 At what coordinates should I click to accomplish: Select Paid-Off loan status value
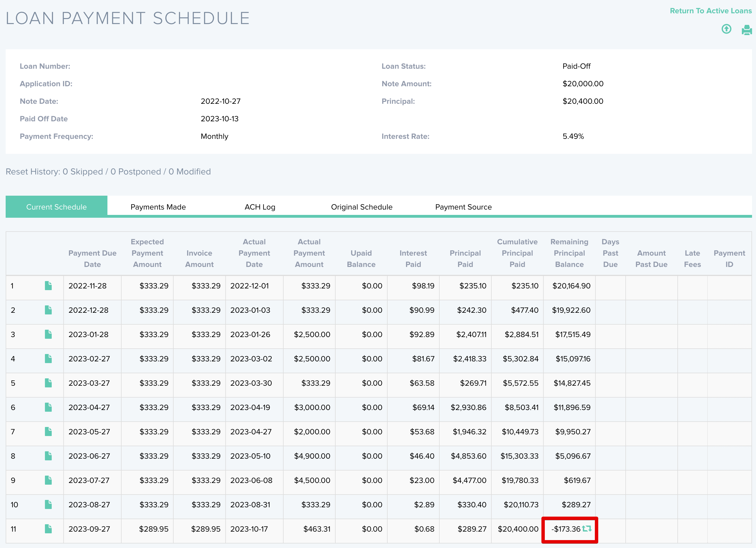[576, 66]
